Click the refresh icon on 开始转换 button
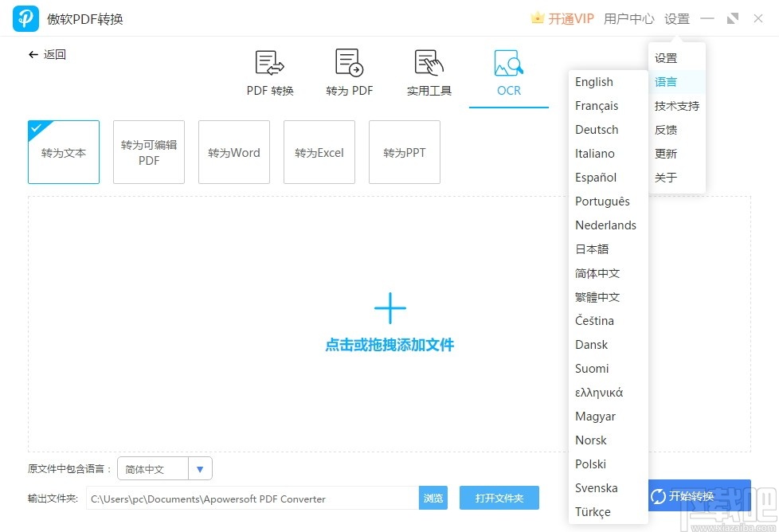The width and height of the screenshot is (779, 532). (659, 496)
